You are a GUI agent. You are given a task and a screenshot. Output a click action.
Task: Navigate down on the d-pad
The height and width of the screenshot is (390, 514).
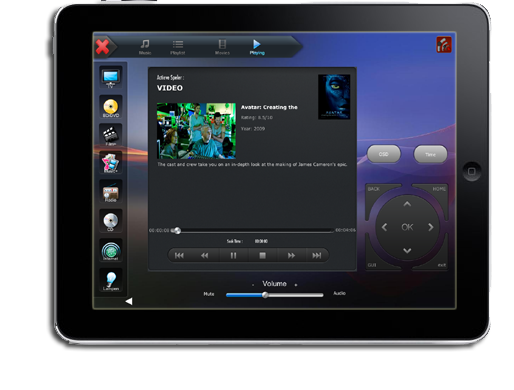[407, 250]
